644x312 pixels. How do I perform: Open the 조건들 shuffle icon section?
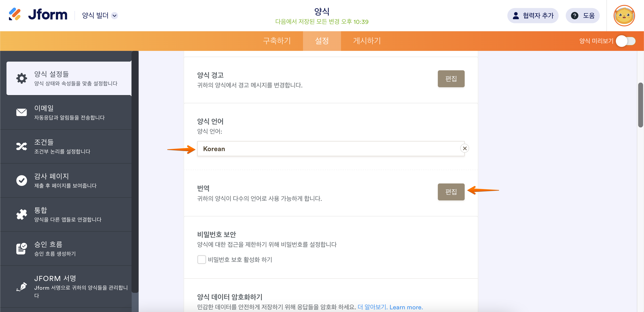pyautogui.click(x=22, y=147)
